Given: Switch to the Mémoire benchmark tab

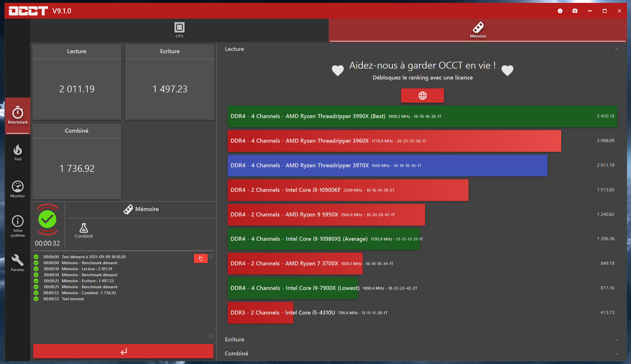Looking at the screenshot, I should pos(478,30).
